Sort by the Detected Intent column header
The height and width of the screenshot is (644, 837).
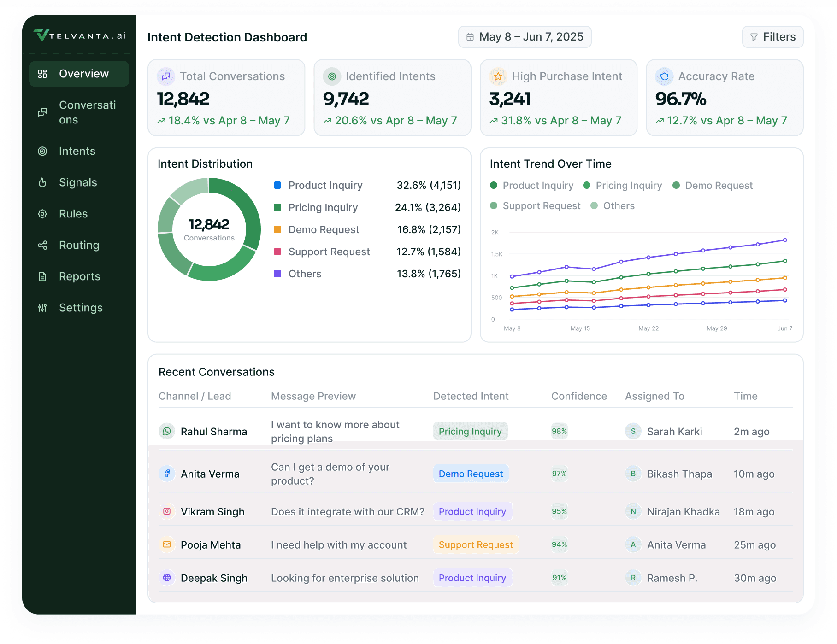point(471,396)
